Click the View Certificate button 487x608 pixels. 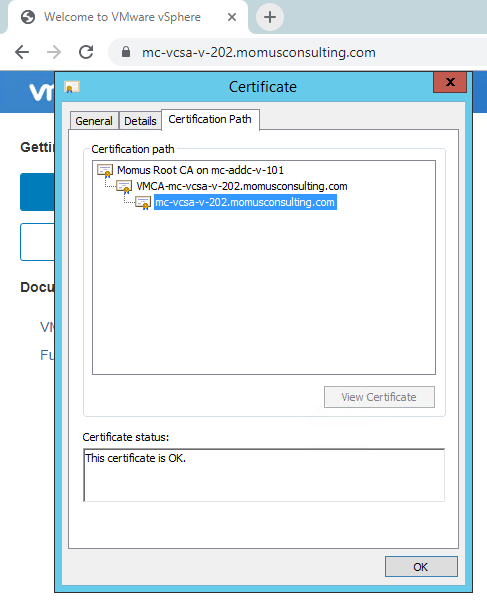point(379,397)
